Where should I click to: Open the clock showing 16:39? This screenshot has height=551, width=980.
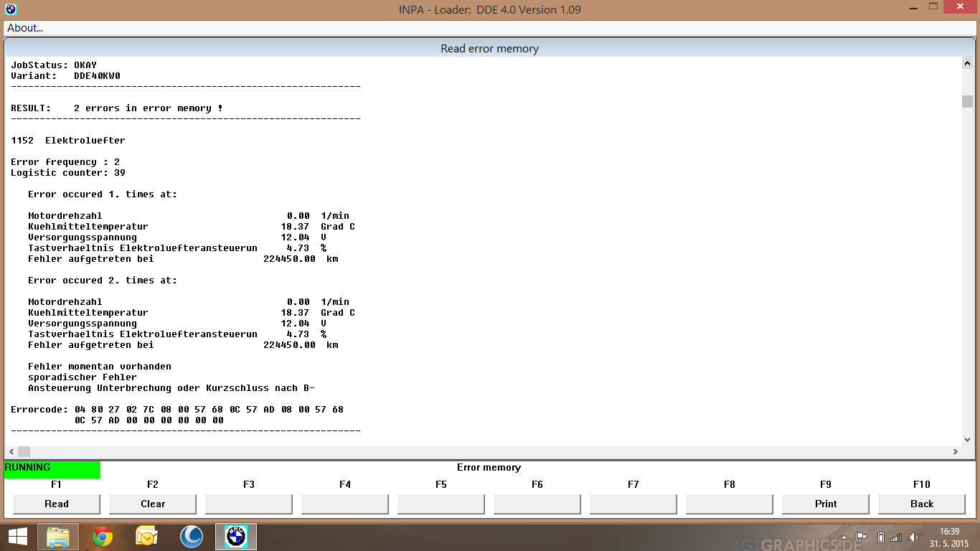[x=949, y=537]
